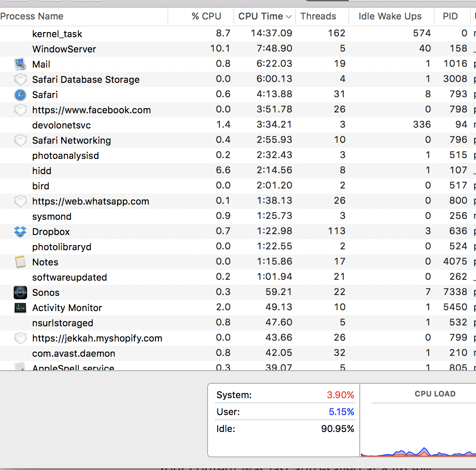
Task: Select the Notes process name
Action: coord(45,262)
